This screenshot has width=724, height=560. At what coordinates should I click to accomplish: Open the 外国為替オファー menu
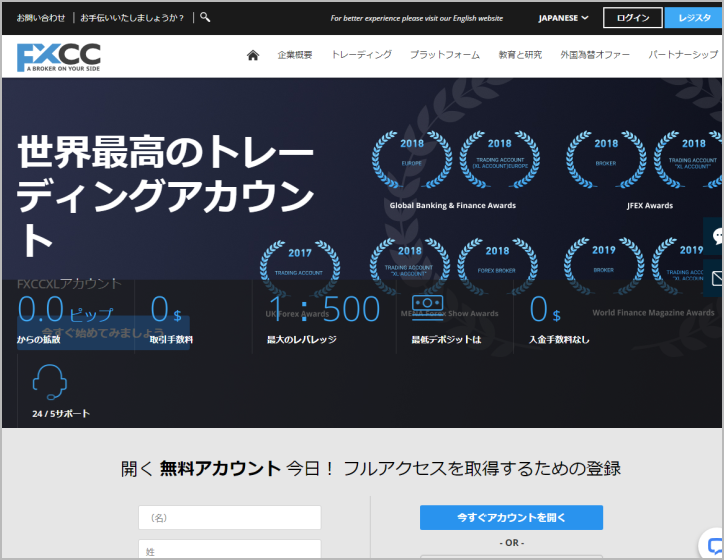(595, 55)
